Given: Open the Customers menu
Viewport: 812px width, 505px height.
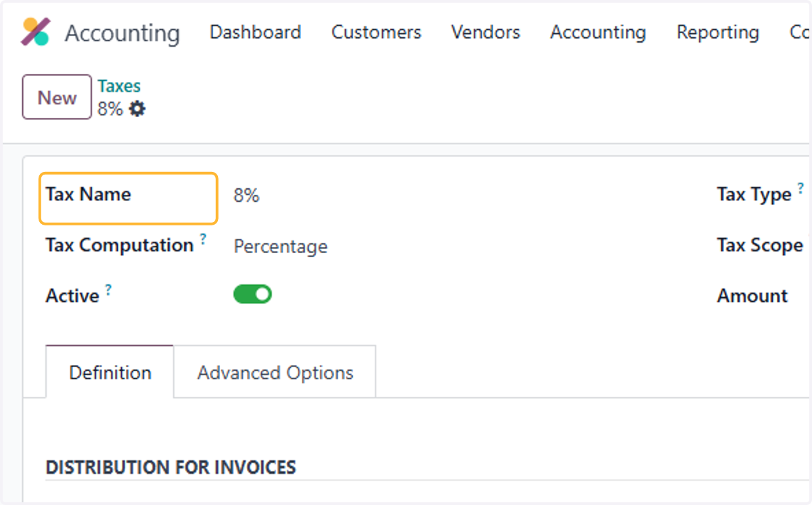Looking at the screenshot, I should [x=376, y=32].
